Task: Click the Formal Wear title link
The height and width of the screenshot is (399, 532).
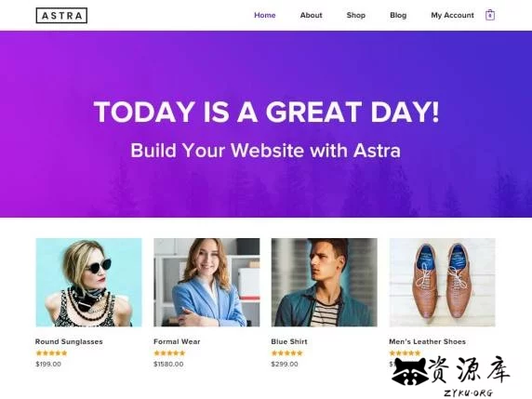Action: coord(177,341)
